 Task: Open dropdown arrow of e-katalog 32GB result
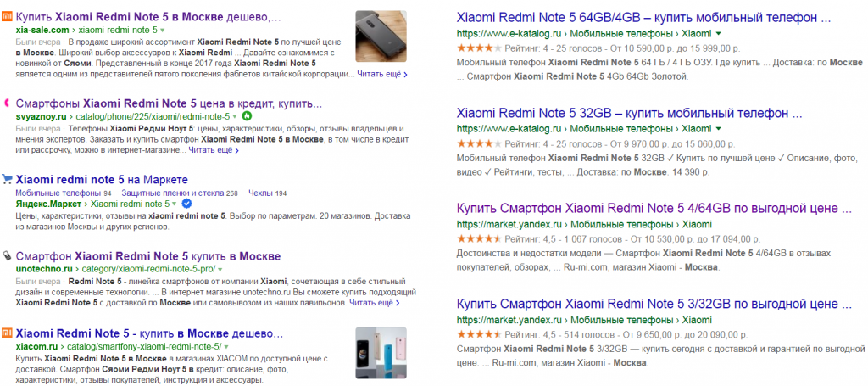pos(719,128)
